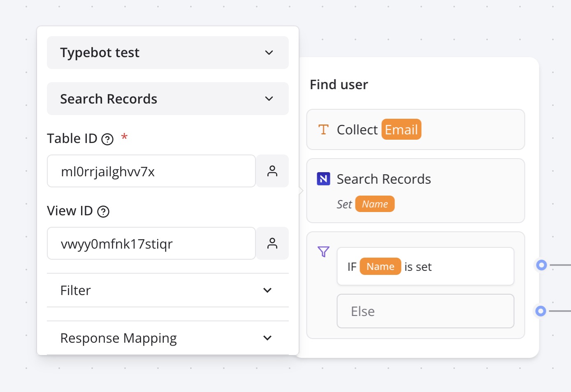Expand the Filter section
This screenshot has width=571, height=392.
(x=168, y=290)
